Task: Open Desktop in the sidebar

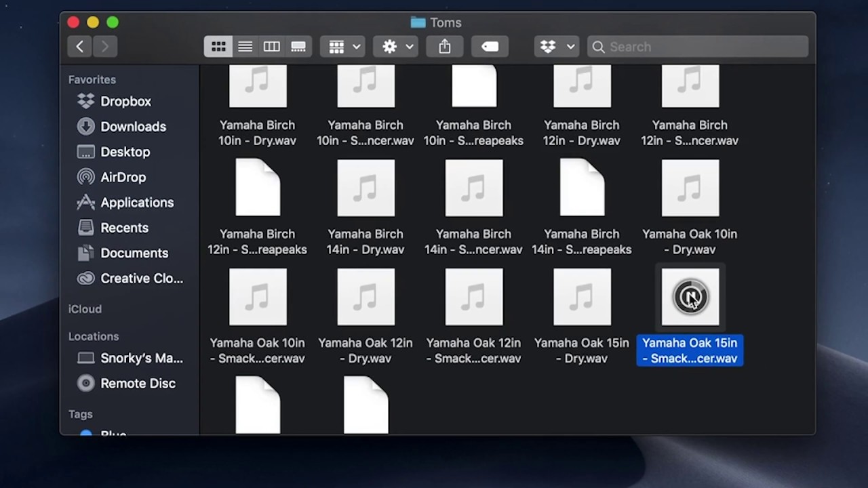Action: (x=113, y=152)
